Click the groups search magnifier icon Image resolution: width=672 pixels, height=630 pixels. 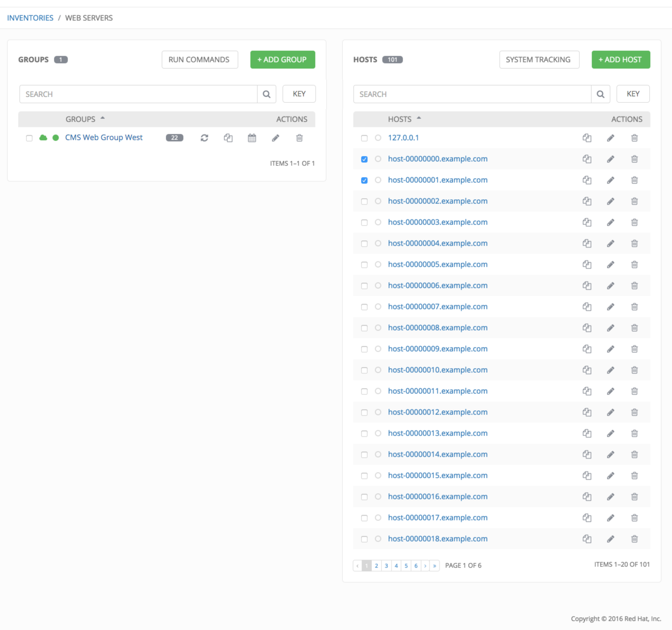coord(266,94)
